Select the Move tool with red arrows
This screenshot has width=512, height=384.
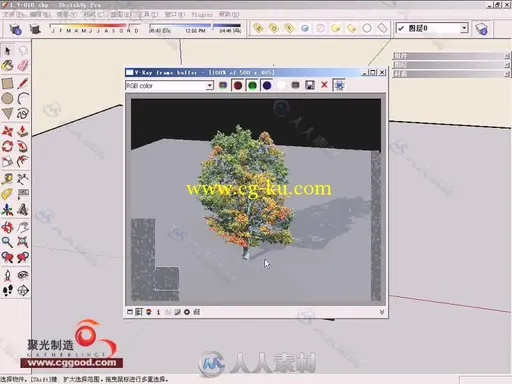7,131
